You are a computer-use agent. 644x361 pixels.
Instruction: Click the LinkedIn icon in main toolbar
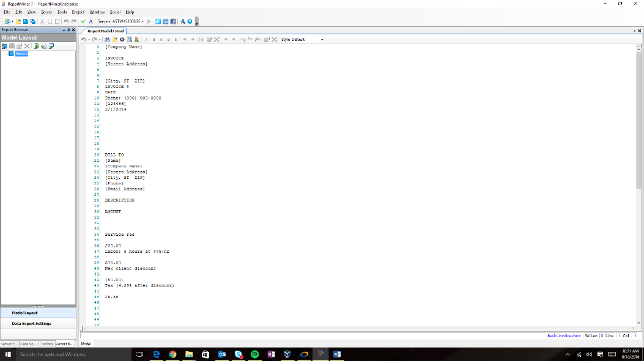pyautogui.click(x=166, y=21)
